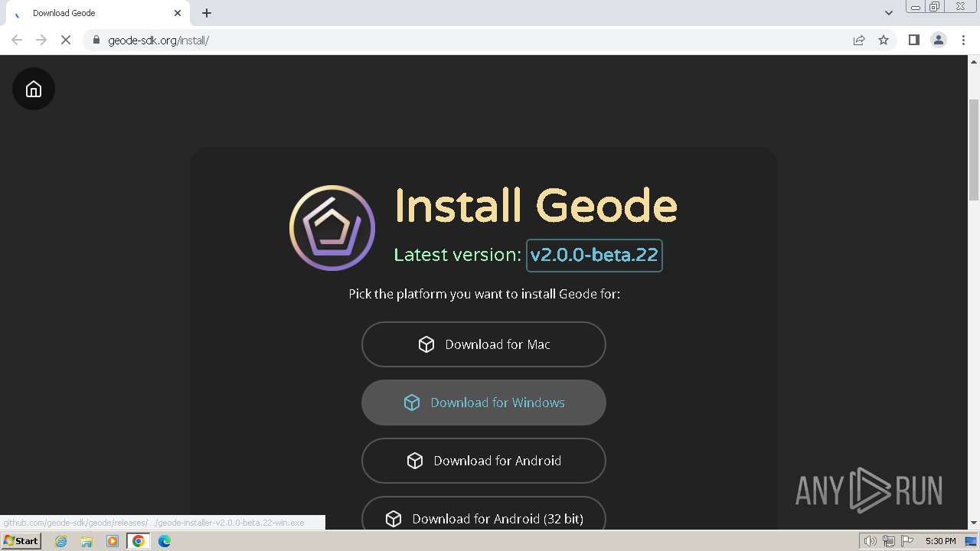
Task: Open the Chrome profile icon
Action: point(938,40)
